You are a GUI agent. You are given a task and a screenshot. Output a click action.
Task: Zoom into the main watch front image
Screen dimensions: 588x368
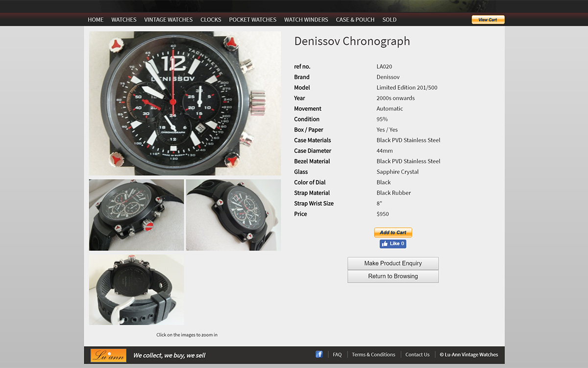coord(185,104)
